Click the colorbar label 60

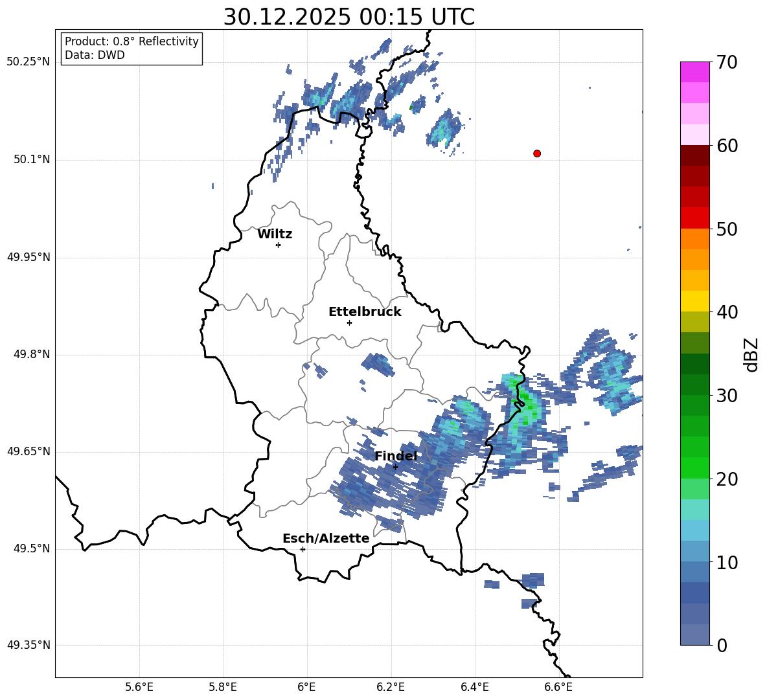[x=727, y=146]
